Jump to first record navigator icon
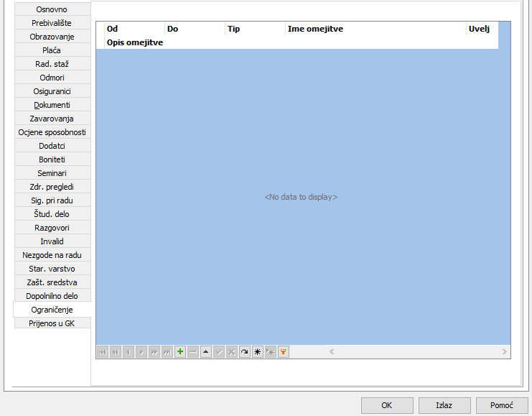Image resolution: width=532 pixels, height=416 pixels. tap(103, 352)
